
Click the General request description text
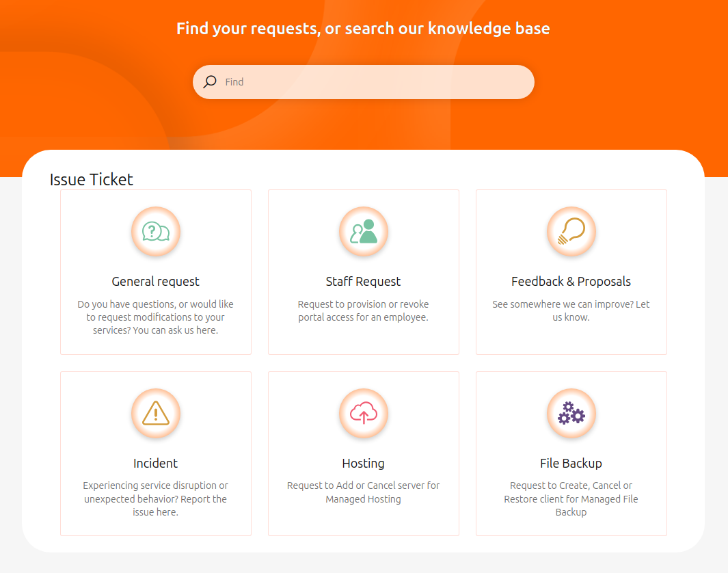[x=156, y=317]
